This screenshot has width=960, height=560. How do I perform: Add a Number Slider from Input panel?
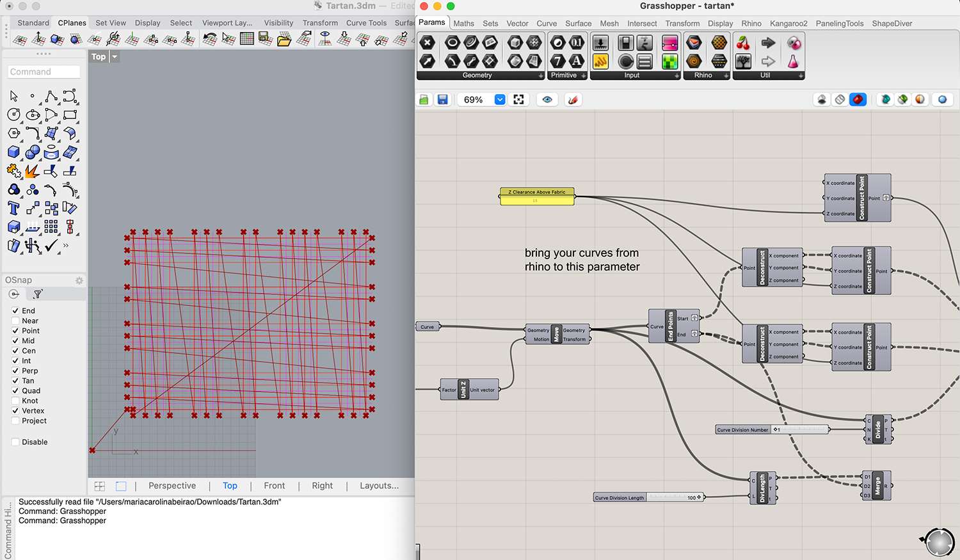click(x=600, y=43)
